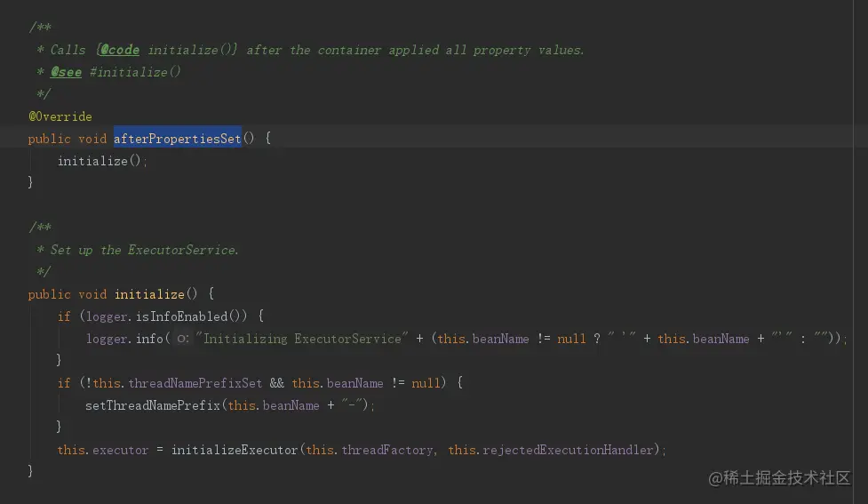Click 'Calls' in the first Javadoc comment
The height and width of the screenshot is (504, 868).
68,50
